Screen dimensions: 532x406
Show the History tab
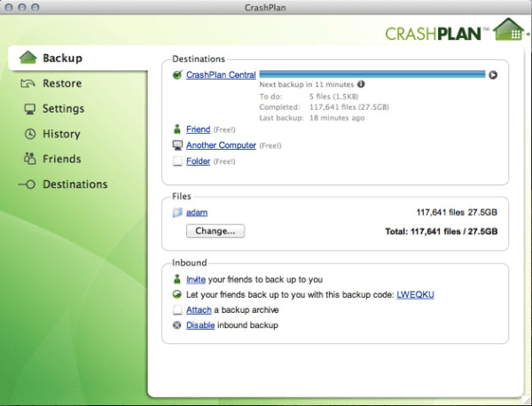tap(61, 134)
